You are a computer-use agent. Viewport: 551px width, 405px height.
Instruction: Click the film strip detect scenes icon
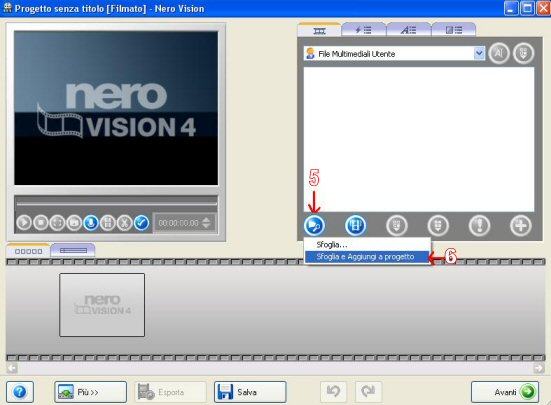click(108, 223)
